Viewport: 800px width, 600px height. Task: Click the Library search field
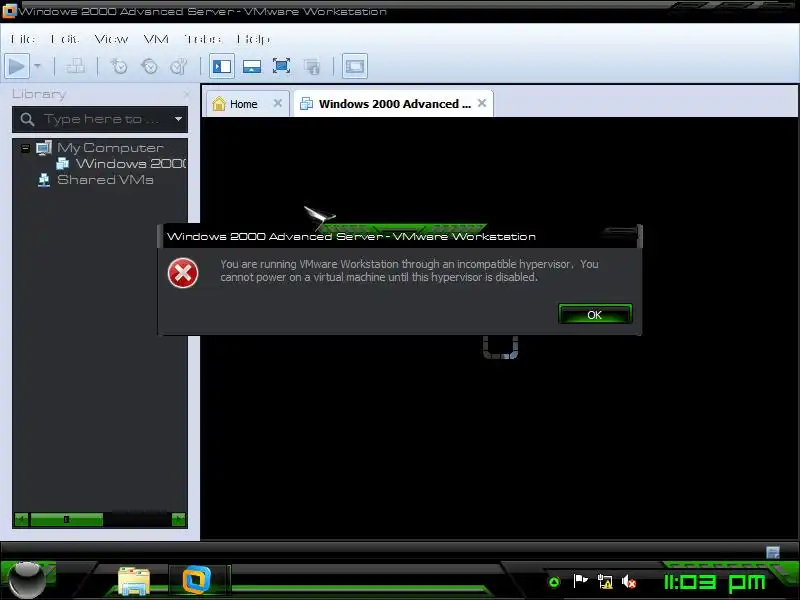pos(101,119)
